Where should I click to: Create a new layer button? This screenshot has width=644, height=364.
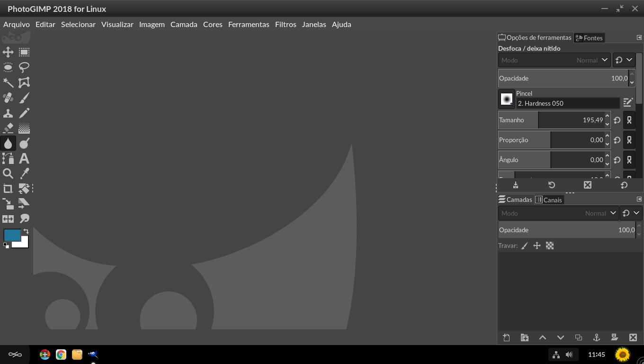tap(506, 337)
